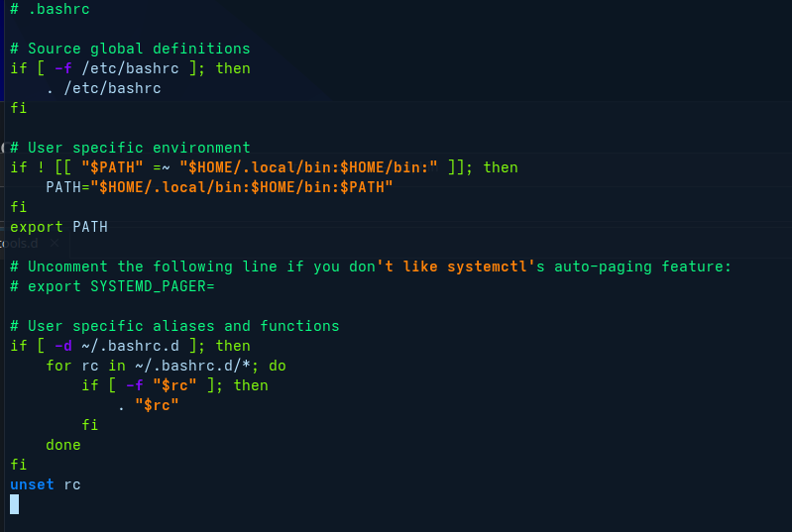Image resolution: width=792 pixels, height=532 pixels.
Task: Click the "done" keyword ending the loop
Action: click(x=63, y=445)
